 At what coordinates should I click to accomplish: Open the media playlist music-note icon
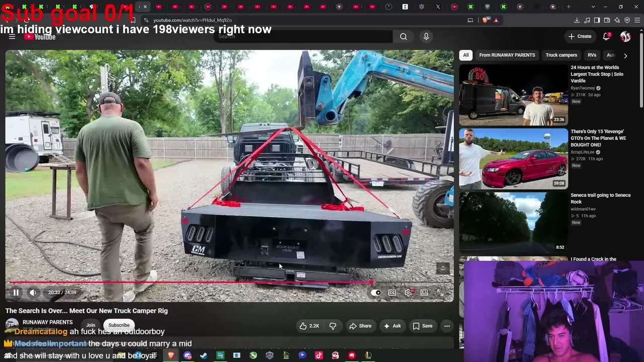pos(587,20)
